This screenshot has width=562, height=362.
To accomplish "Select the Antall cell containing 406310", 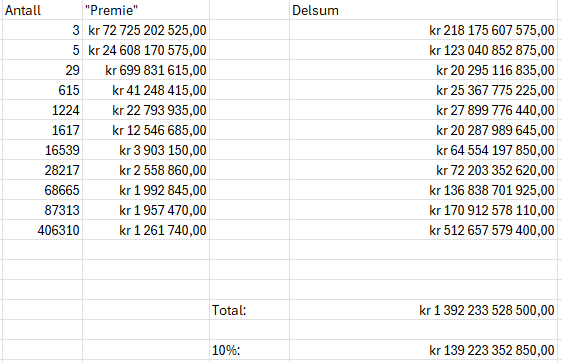I will click(42, 230).
